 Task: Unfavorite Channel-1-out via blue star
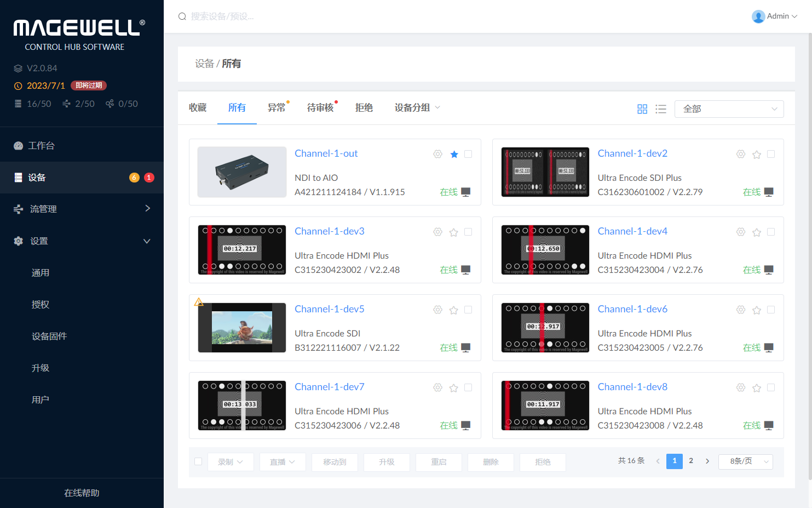454,155
